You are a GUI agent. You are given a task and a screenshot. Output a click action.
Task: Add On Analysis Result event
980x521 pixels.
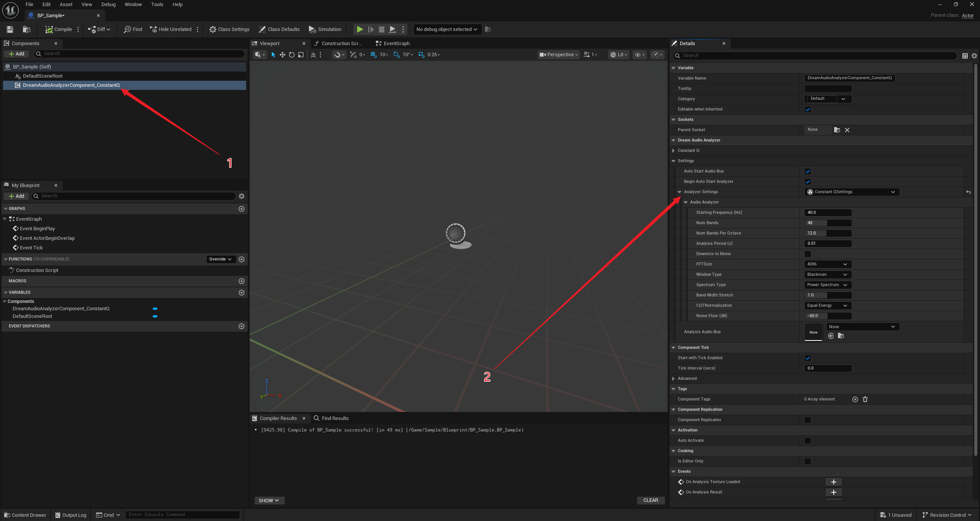tap(834, 492)
